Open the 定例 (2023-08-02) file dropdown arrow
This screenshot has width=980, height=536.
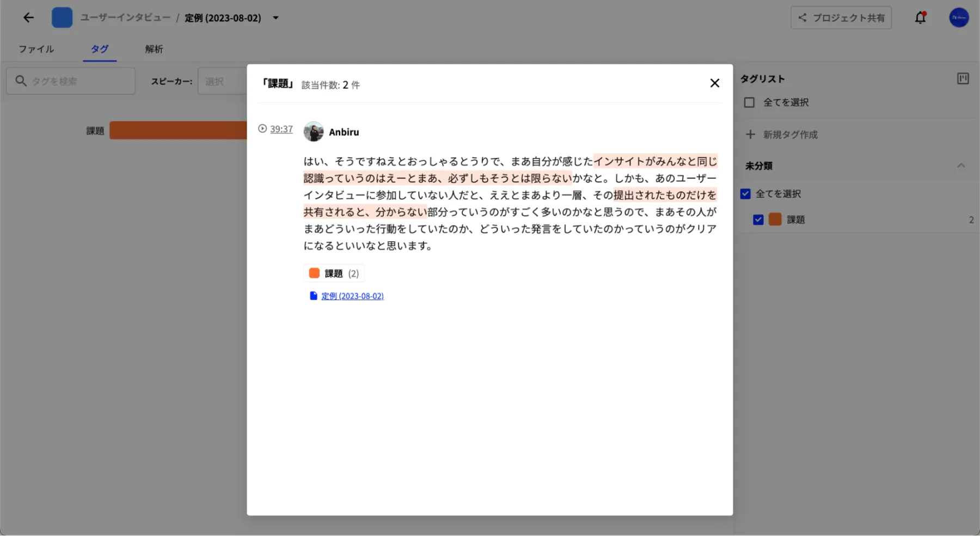(x=276, y=18)
